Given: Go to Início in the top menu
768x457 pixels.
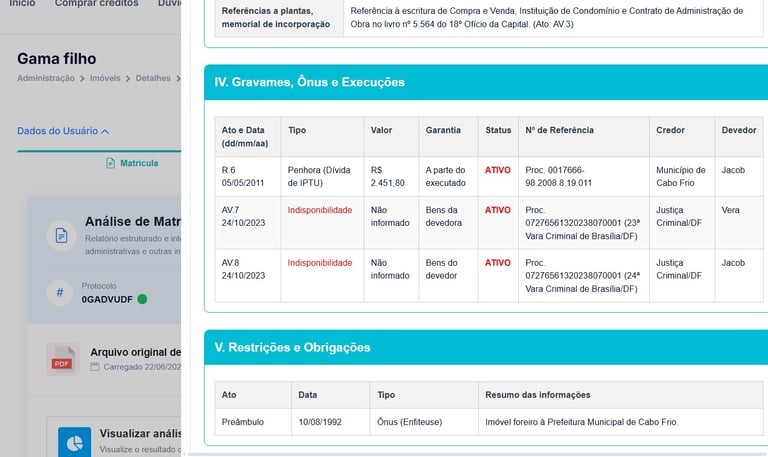Looking at the screenshot, I should click(23, 3).
